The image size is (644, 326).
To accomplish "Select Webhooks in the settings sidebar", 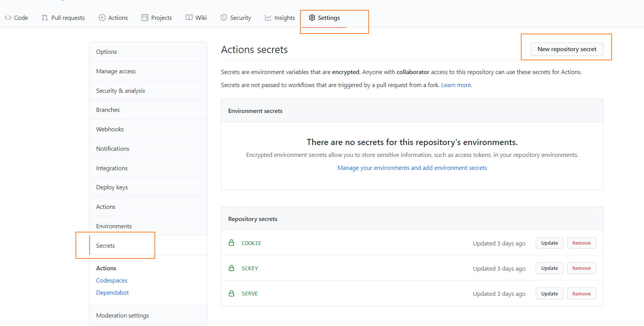I will coord(110,129).
